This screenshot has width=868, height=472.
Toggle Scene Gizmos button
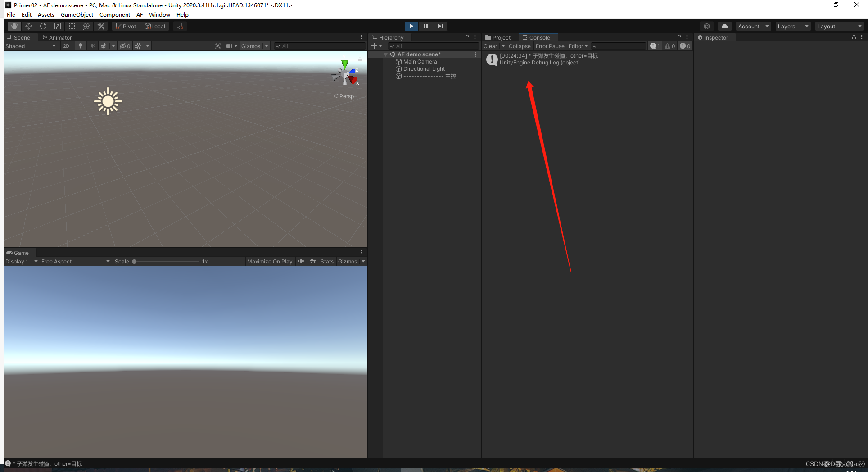[251, 46]
